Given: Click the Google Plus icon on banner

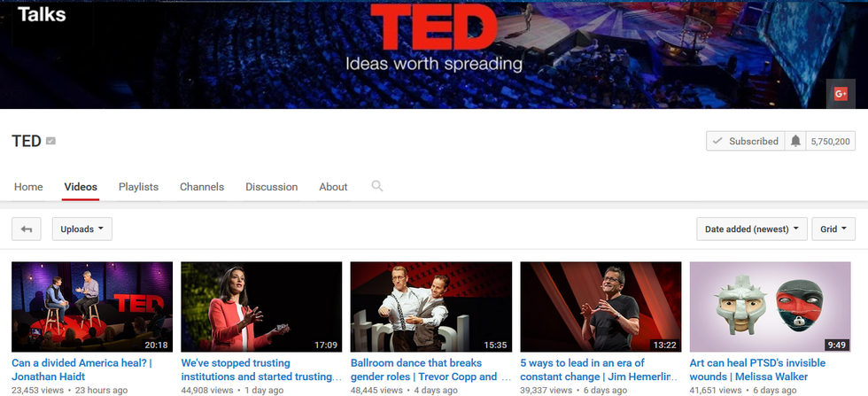Looking at the screenshot, I should (840, 93).
